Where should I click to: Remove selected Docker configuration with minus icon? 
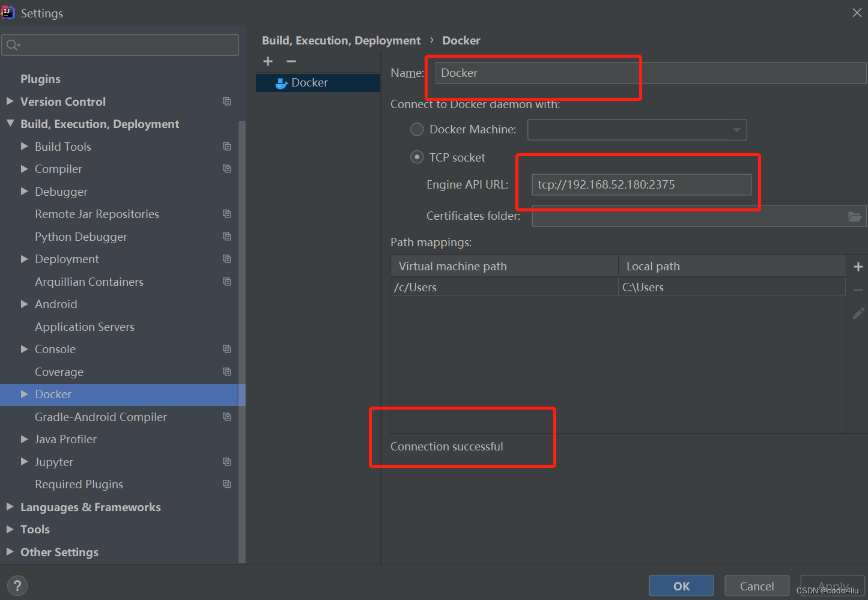291,61
